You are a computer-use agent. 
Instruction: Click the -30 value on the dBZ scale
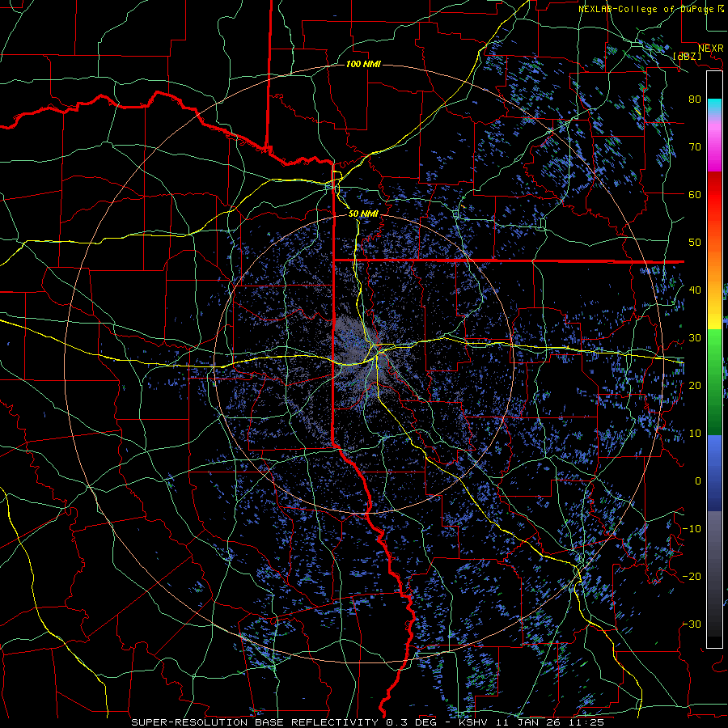point(692,624)
